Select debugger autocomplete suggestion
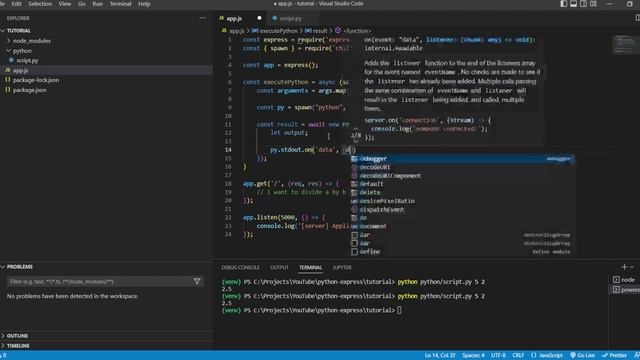This screenshot has width=640, height=360. click(x=462, y=159)
